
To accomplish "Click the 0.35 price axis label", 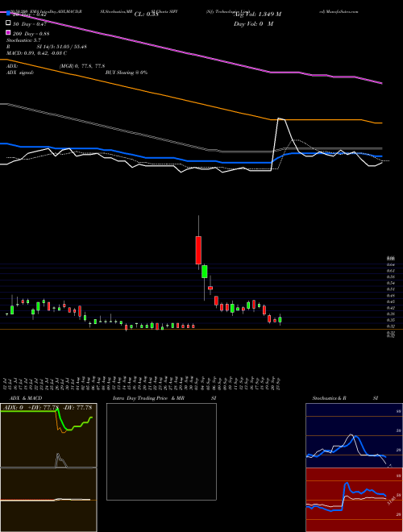I will pyautogui.click(x=390, y=320).
